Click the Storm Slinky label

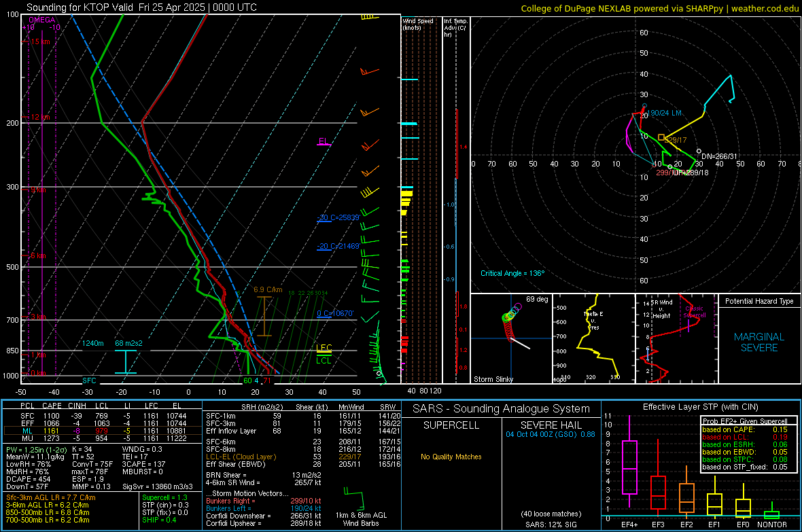coord(493,379)
